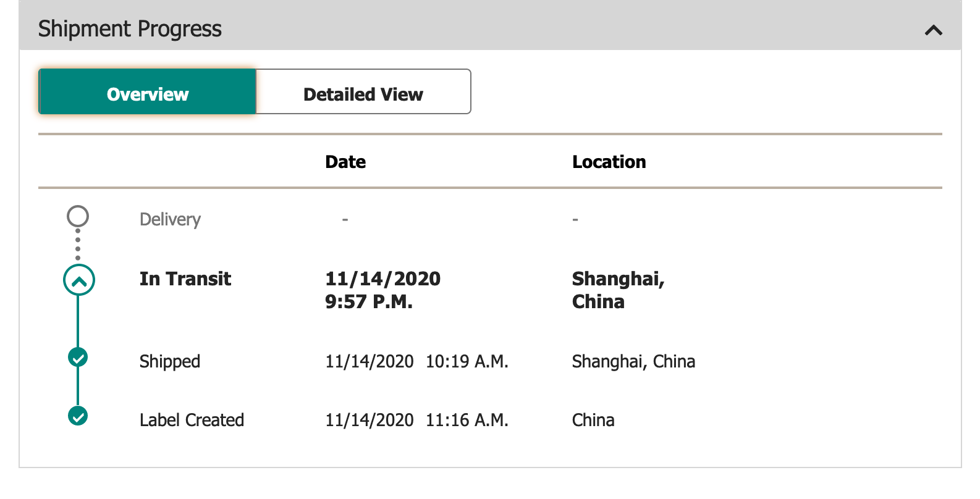Click the empty Delivery status circle
The width and height of the screenshot is (980, 499).
point(78,217)
